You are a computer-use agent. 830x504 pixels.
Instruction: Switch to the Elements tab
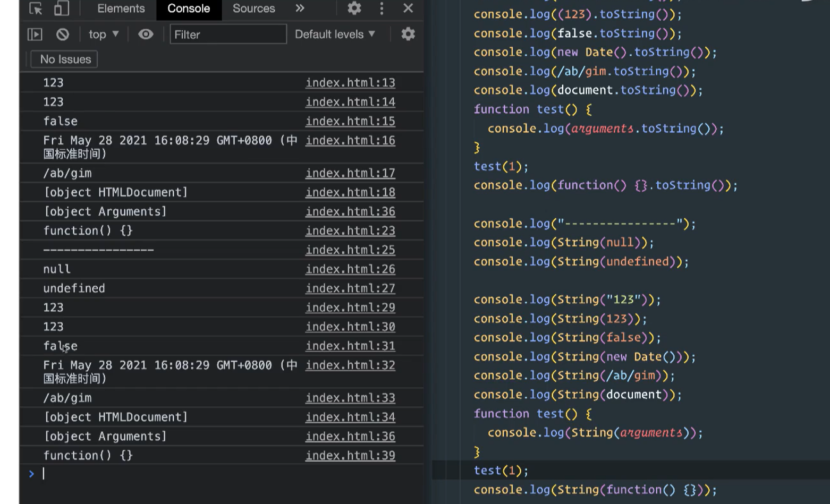click(x=121, y=8)
